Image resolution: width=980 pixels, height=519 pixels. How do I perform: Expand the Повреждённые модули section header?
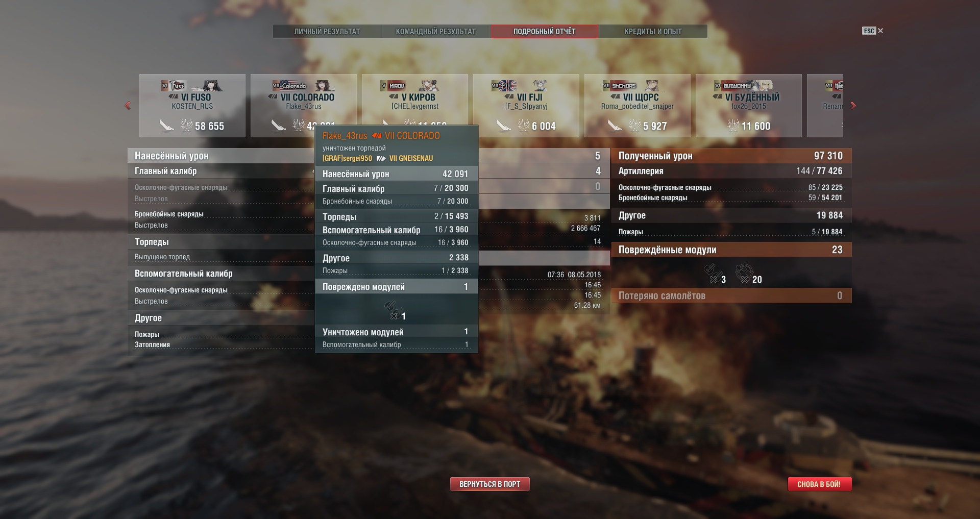tap(731, 250)
